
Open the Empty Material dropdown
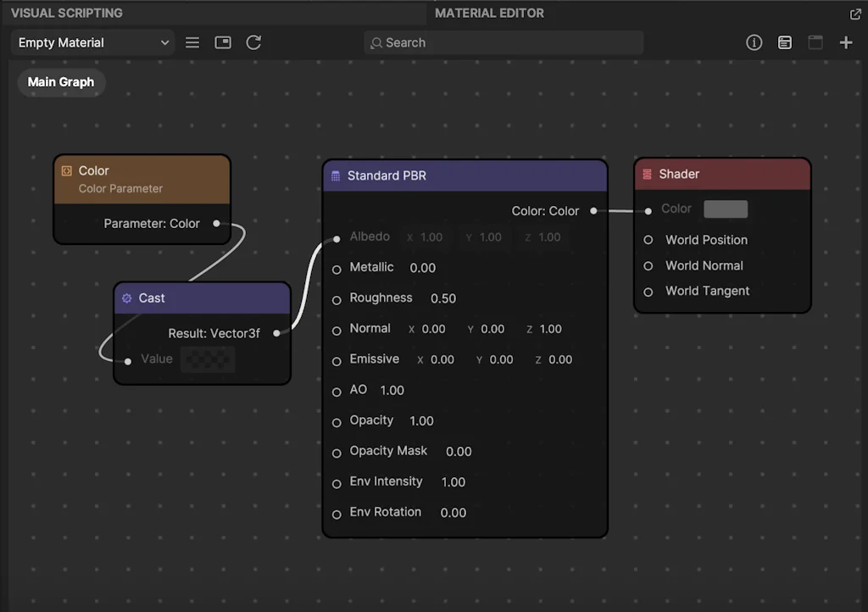tap(91, 42)
